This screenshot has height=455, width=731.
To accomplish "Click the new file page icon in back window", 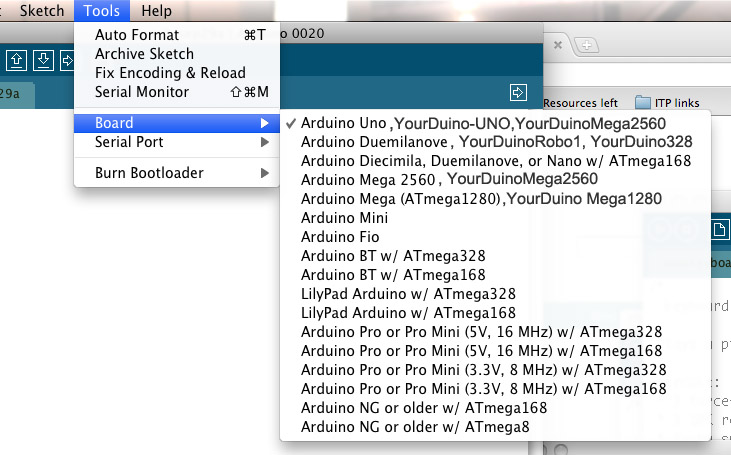I will (x=719, y=230).
